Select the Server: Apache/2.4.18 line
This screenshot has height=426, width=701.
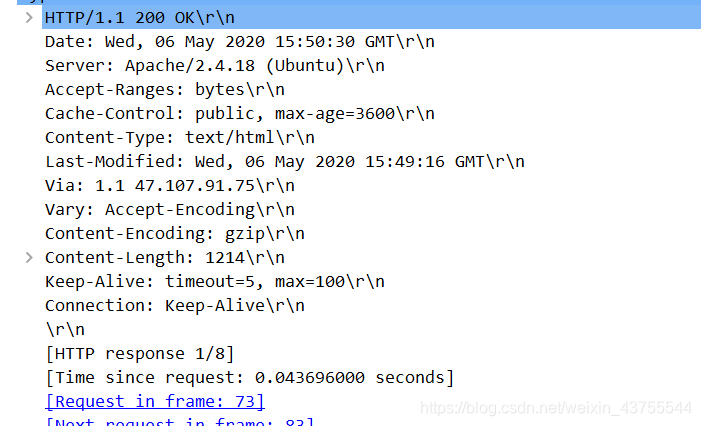coord(215,66)
